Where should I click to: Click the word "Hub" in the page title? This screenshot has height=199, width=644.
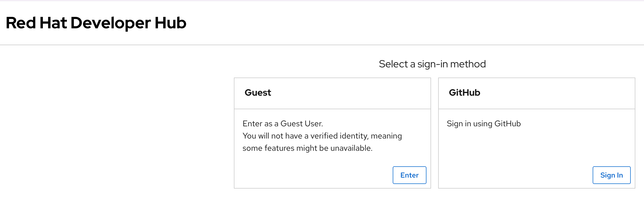(x=170, y=23)
